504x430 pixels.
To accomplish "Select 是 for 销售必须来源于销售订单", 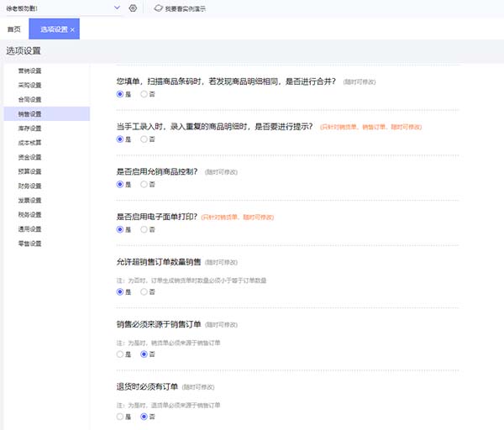I will 120,354.
